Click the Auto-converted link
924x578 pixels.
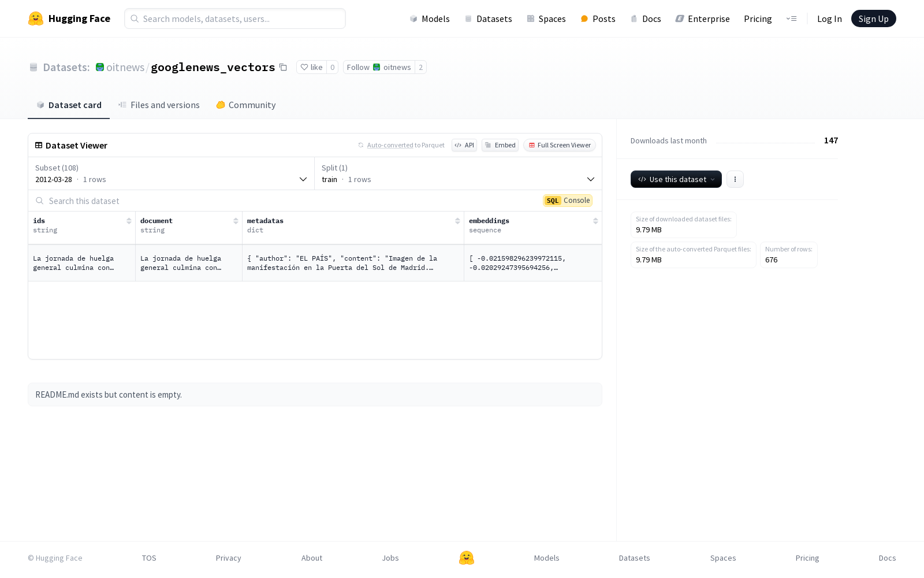coord(390,145)
